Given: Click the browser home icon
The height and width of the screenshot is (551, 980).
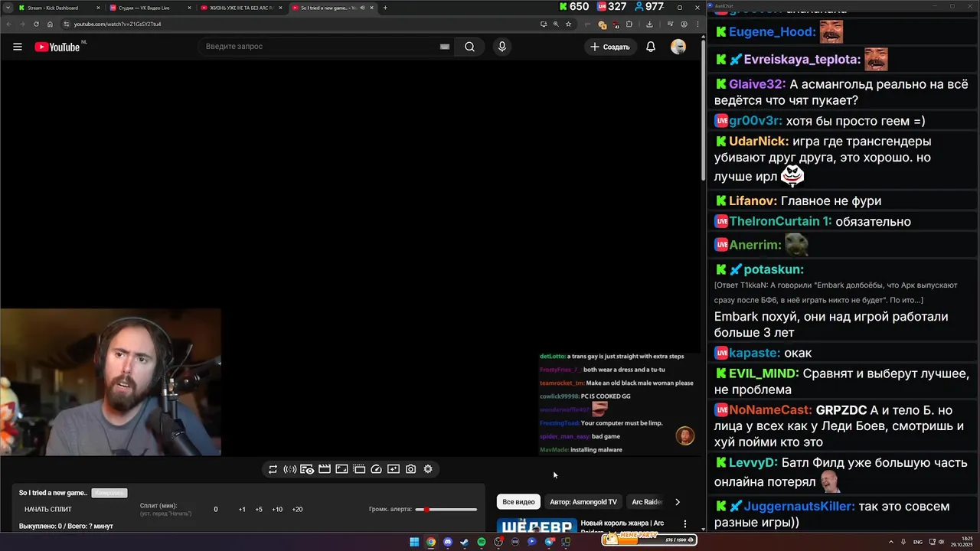Looking at the screenshot, I should click(50, 24).
